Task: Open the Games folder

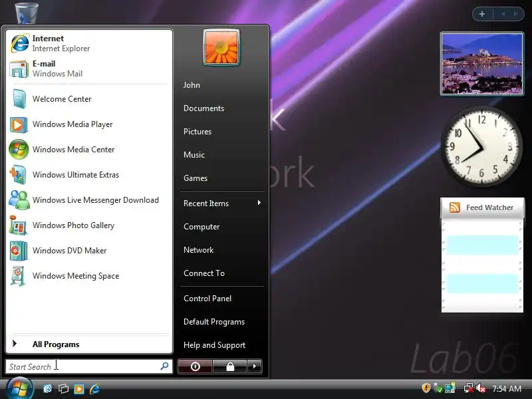Action: 196,178
